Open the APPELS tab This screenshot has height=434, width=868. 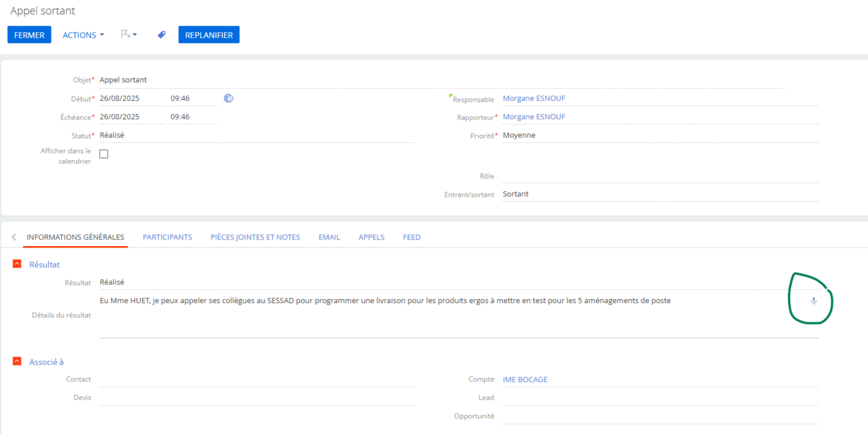(372, 237)
